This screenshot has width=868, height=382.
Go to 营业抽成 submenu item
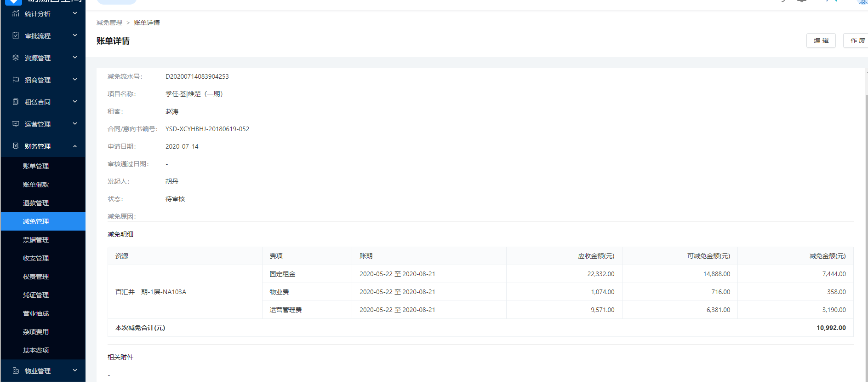[x=36, y=313]
